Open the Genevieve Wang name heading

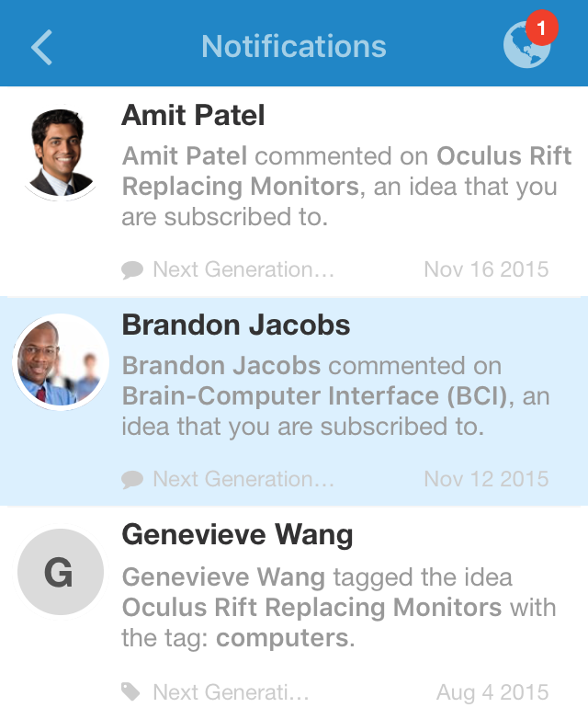tap(237, 535)
